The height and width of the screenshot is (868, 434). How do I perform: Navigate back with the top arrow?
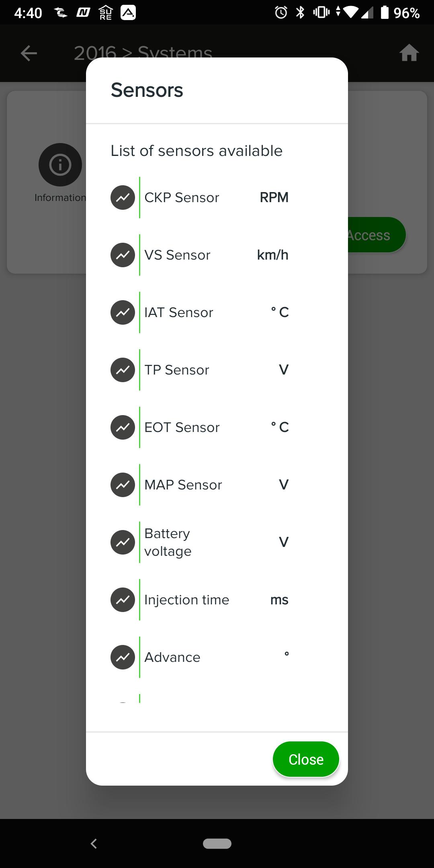click(x=29, y=53)
